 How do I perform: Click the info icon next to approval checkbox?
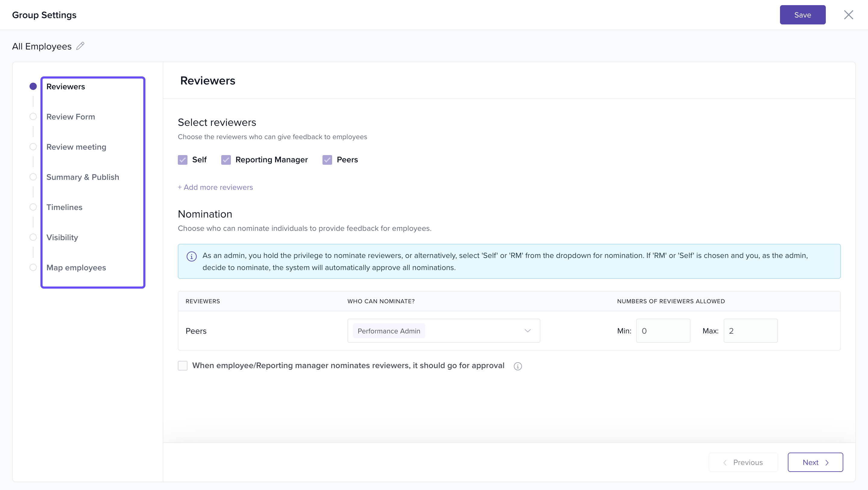pos(517,366)
